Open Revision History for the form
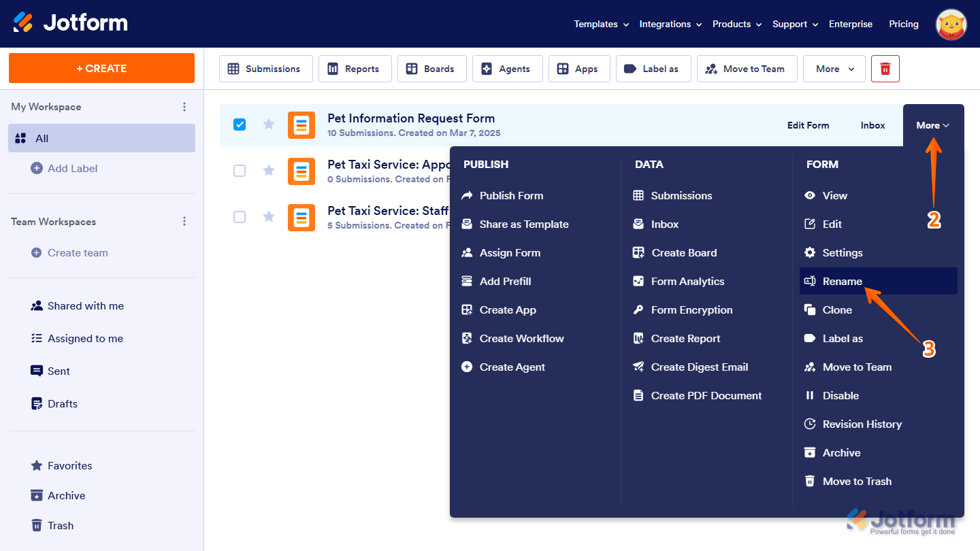 point(861,424)
